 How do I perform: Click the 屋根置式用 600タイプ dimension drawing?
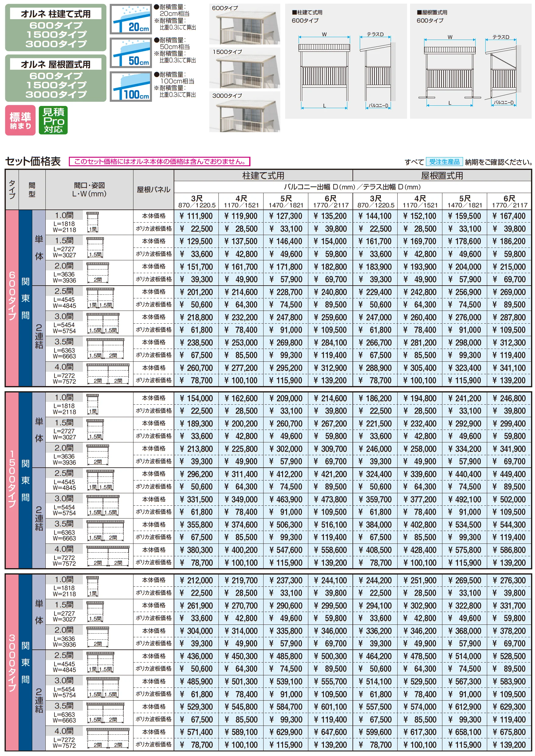pos(471,61)
